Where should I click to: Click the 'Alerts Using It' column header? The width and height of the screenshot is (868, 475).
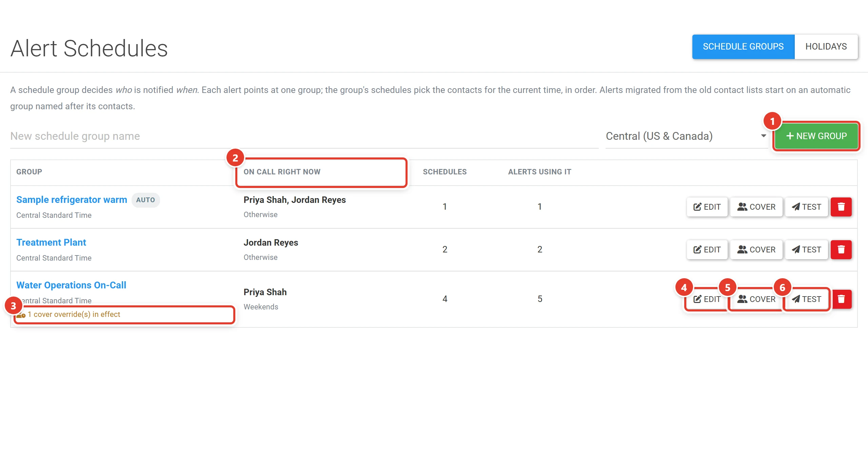[x=539, y=172]
